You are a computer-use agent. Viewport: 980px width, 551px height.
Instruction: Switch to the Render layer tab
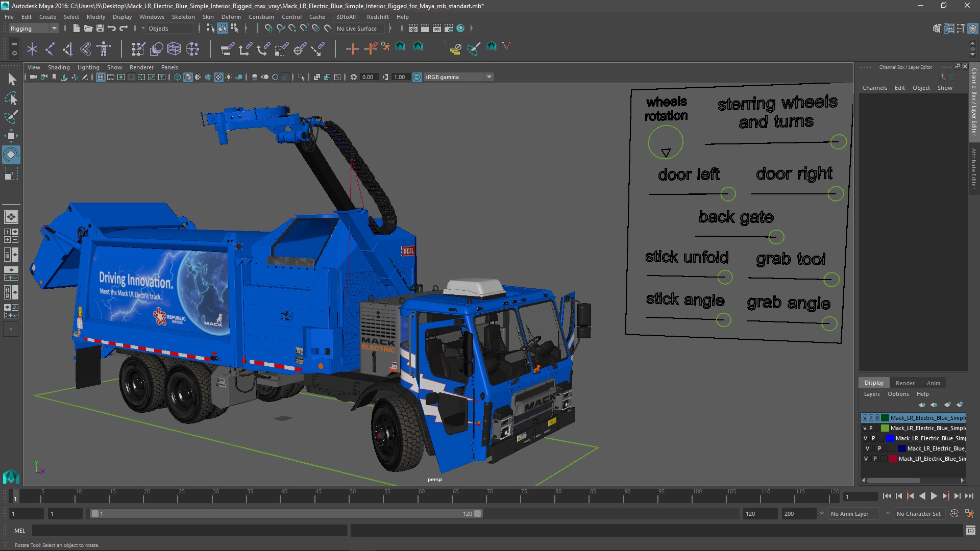click(905, 383)
